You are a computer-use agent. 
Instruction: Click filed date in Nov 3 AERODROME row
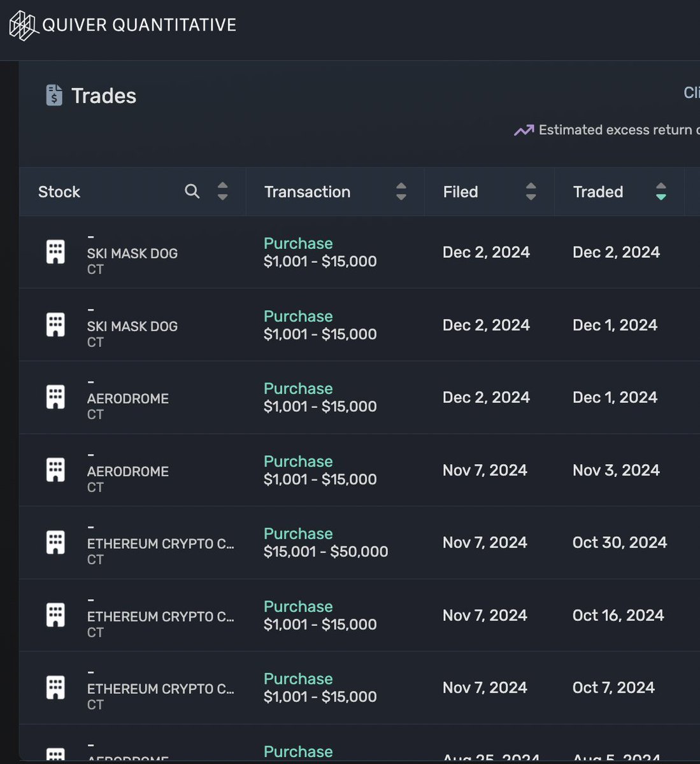tap(485, 470)
